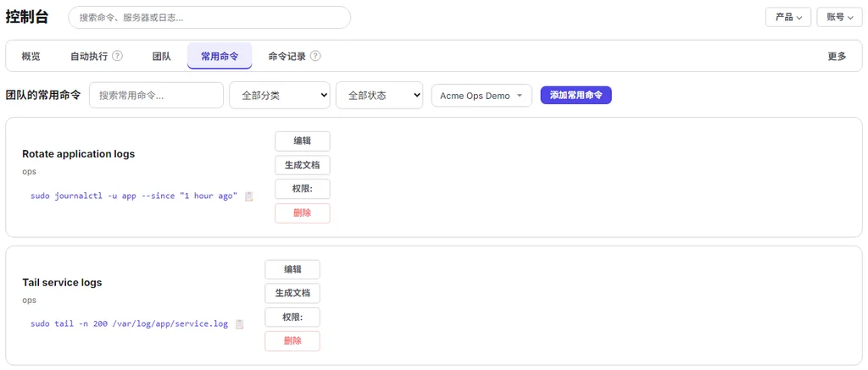This screenshot has width=868, height=370.
Task: Open the 产品 dropdown menu
Action: 788,17
